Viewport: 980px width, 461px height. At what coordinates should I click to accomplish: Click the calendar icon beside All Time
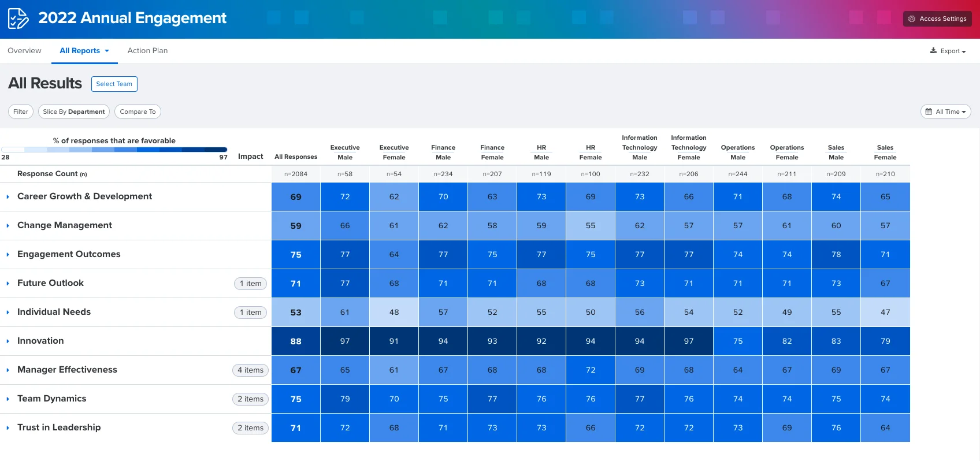pyautogui.click(x=929, y=111)
